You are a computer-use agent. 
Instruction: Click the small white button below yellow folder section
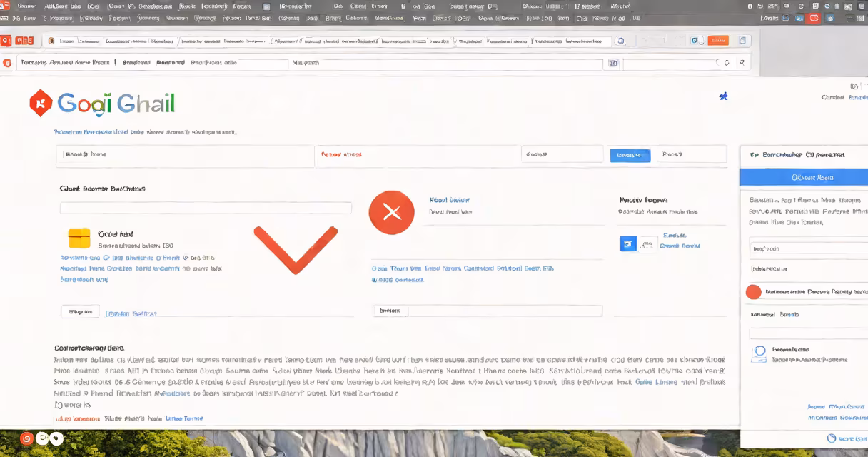(x=80, y=311)
